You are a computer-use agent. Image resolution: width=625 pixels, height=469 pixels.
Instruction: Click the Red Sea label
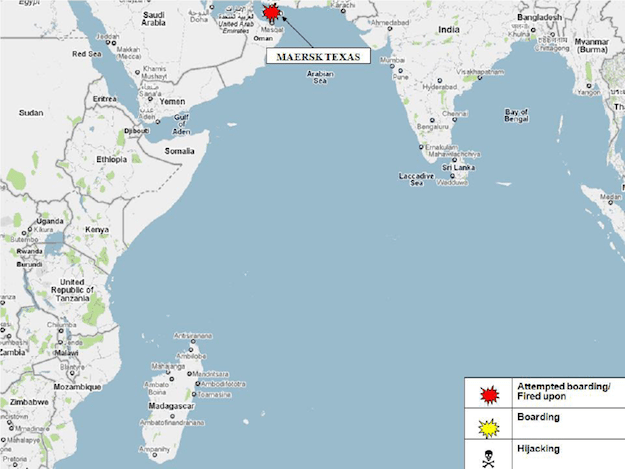point(86,54)
